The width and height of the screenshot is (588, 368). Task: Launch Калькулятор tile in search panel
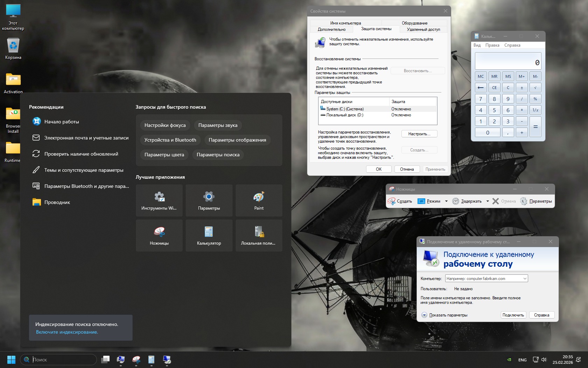point(209,236)
